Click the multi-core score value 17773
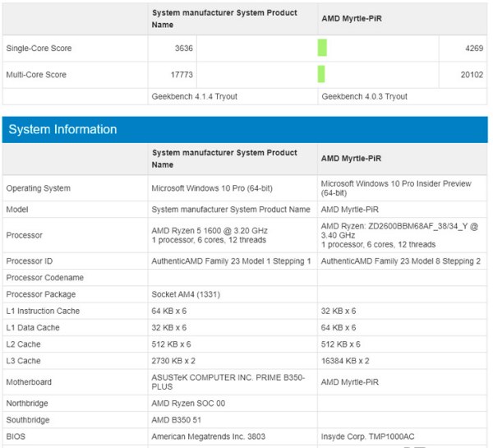493x448 pixels. (x=182, y=75)
